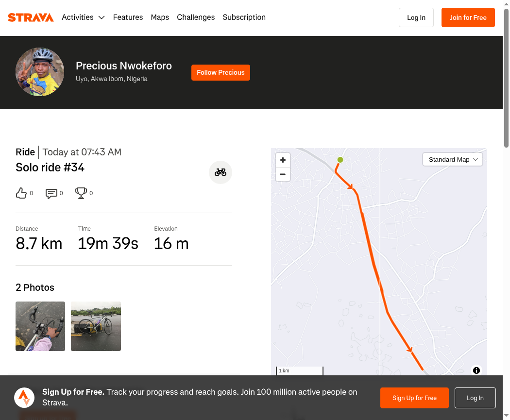Click the bicycle ride type icon
Viewport: 510px width, 420px height.
click(221, 172)
